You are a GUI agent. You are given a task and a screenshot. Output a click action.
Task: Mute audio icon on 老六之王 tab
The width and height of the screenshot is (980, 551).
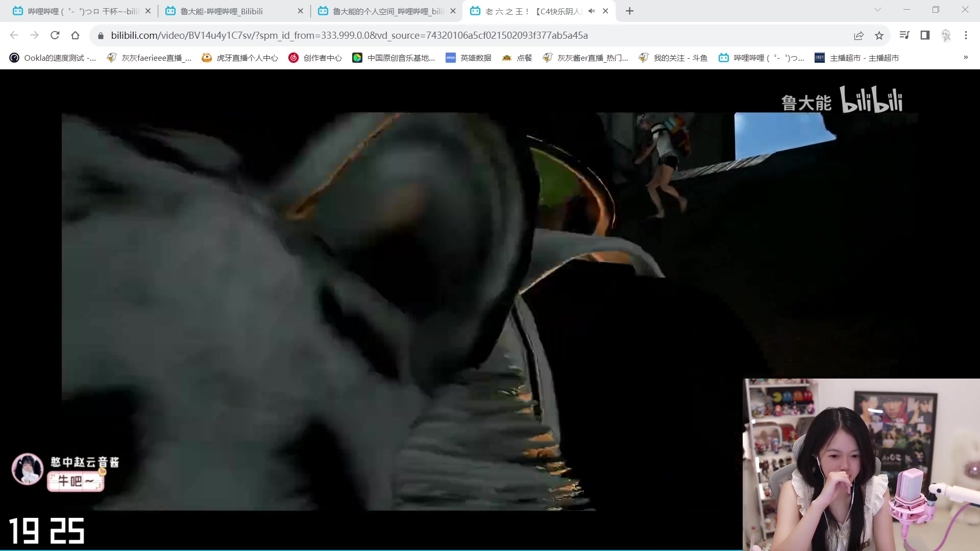(x=592, y=11)
